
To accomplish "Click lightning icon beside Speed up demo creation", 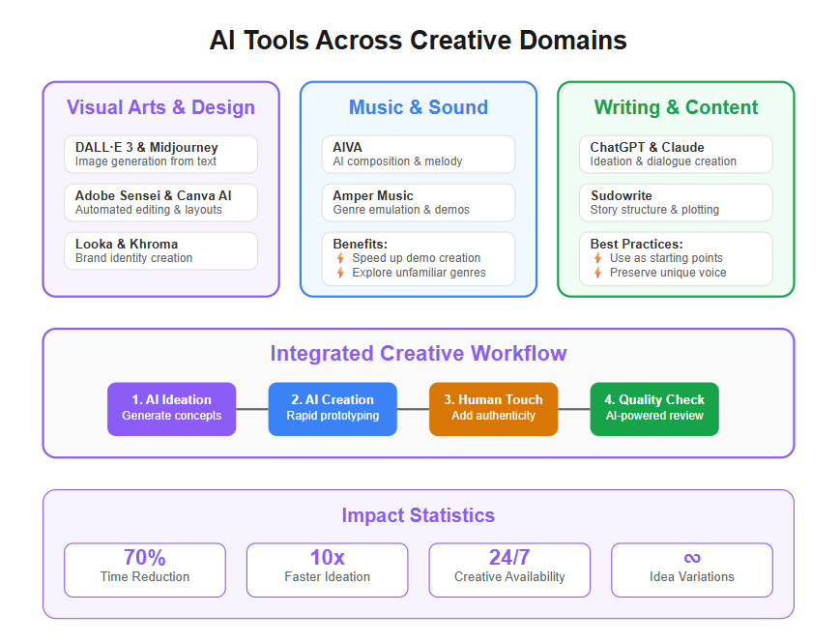I will (340, 258).
